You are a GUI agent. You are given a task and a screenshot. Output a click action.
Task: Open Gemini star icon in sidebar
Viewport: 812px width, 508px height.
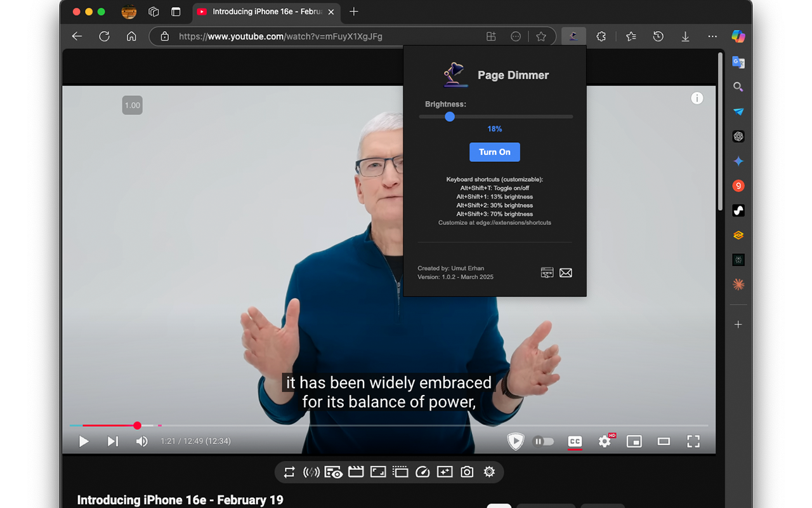coord(738,161)
